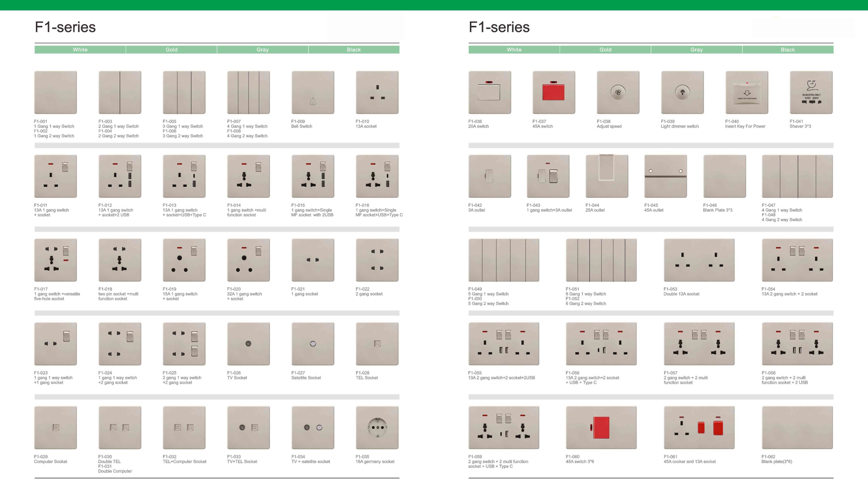Screen dimensions: 868x495
Task: Click the F1-033 TV+TEL Socket image
Action: pyautogui.click(x=248, y=427)
